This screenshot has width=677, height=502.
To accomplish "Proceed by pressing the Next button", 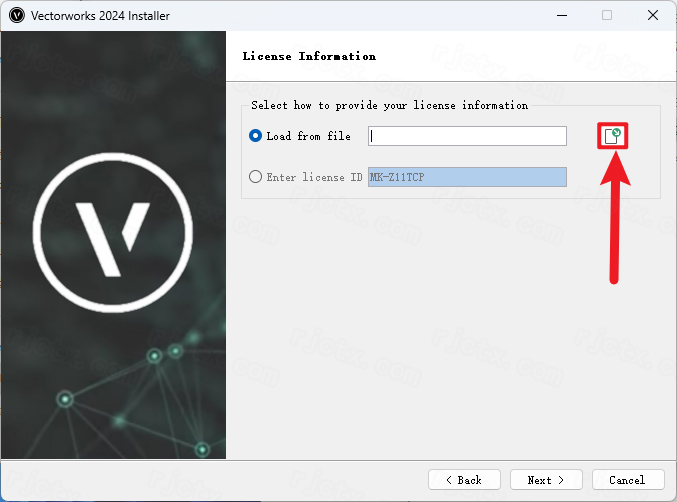I will 546,480.
